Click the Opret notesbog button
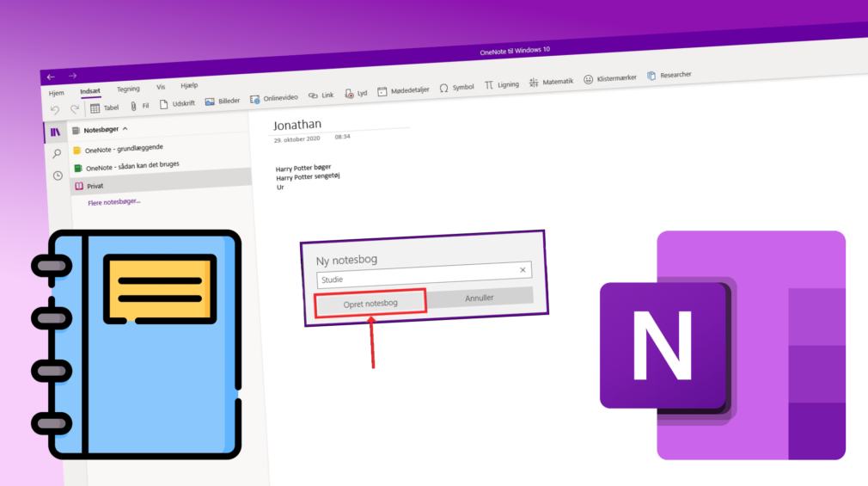The height and width of the screenshot is (486, 868). click(x=370, y=304)
